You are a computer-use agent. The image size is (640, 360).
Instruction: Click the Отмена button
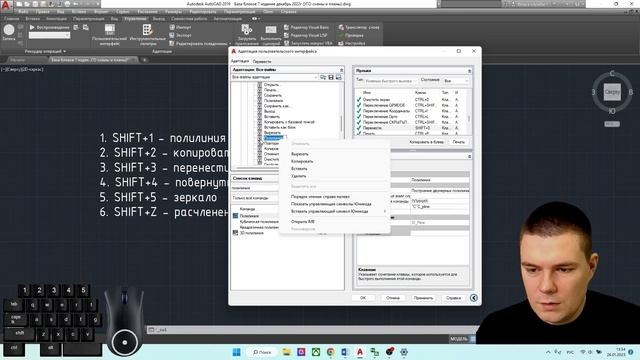coord(393,298)
